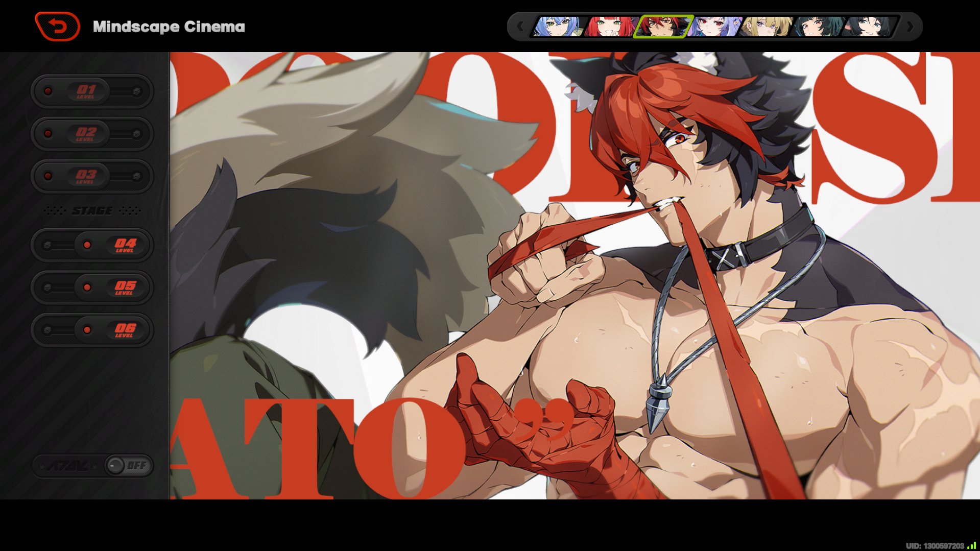Select the highlighted red-and-black-haired character portrait

click(x=663, y=27)
